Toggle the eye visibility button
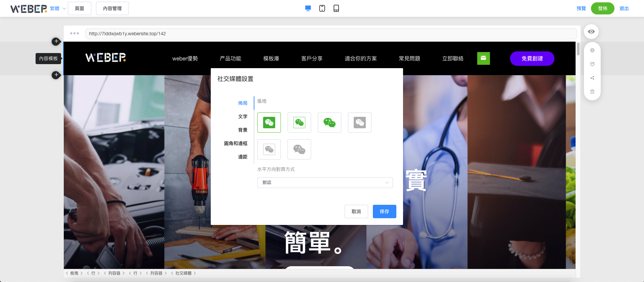 point(591,32)
